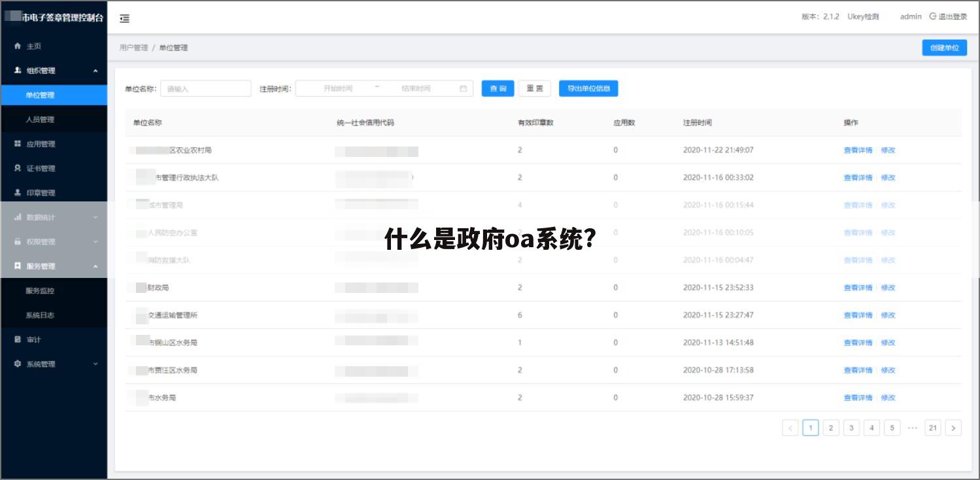Image resolution: width=980 pixels, height=480 pixels.
Task: Click the home icon beside 主页
Action: click(18, 46)
